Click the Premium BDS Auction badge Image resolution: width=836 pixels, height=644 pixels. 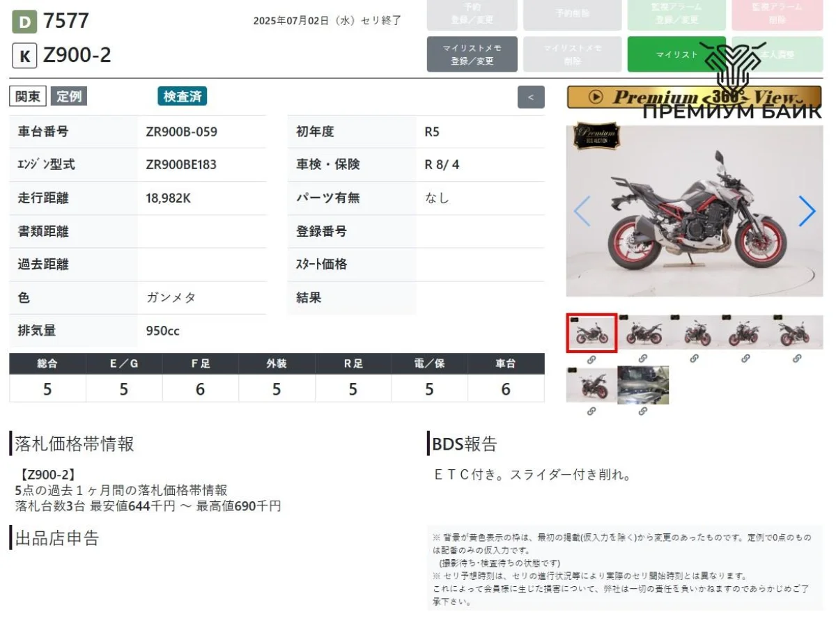(x=596, y=136)
